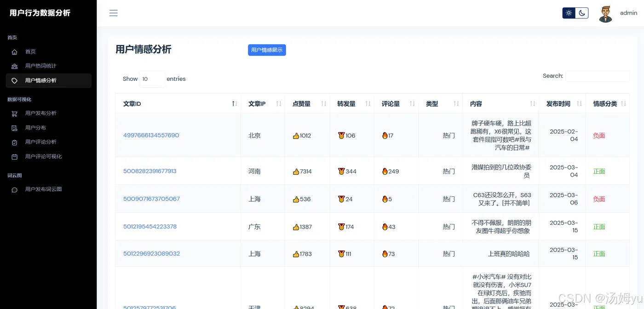Sort by 转发量 column
Image resolution: width=644 pixels, height=309 pixels.
click(352, 104)
